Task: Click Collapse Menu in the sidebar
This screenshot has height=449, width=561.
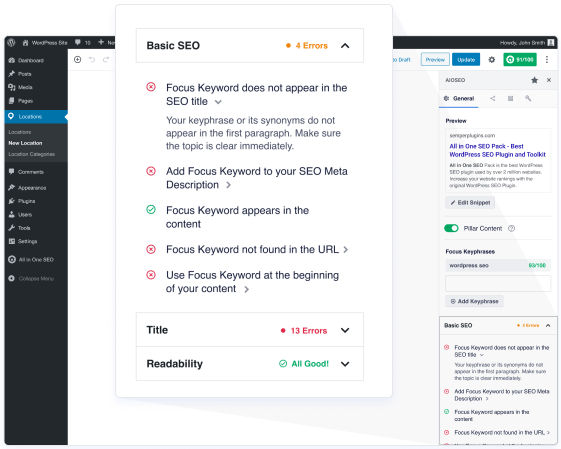Action: coord(31,278)
